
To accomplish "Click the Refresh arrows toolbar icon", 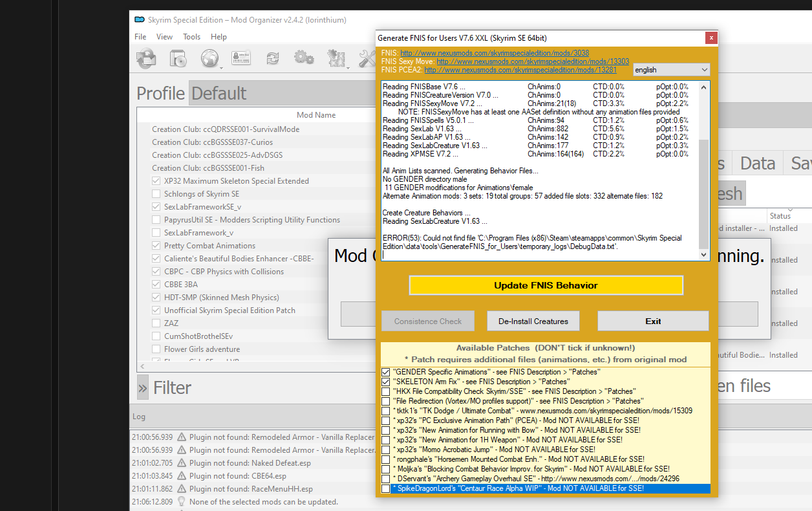I will (272, 59).
